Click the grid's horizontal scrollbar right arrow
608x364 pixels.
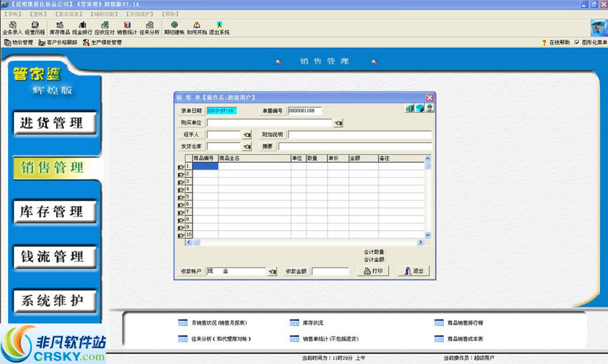pos(420,242)
